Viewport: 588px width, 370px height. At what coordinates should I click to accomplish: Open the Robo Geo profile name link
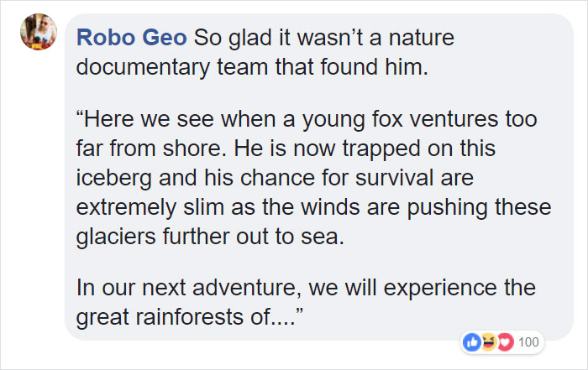(132, 39)
